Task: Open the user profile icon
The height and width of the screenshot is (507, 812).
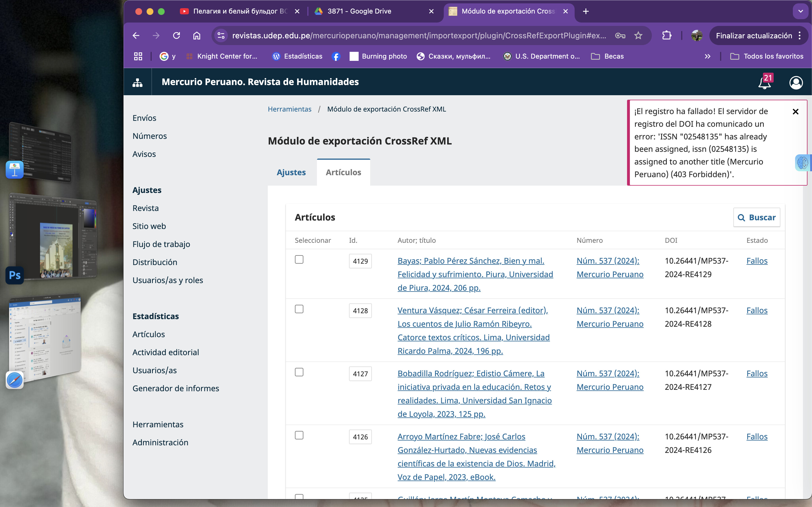Action: coord(796,83)
